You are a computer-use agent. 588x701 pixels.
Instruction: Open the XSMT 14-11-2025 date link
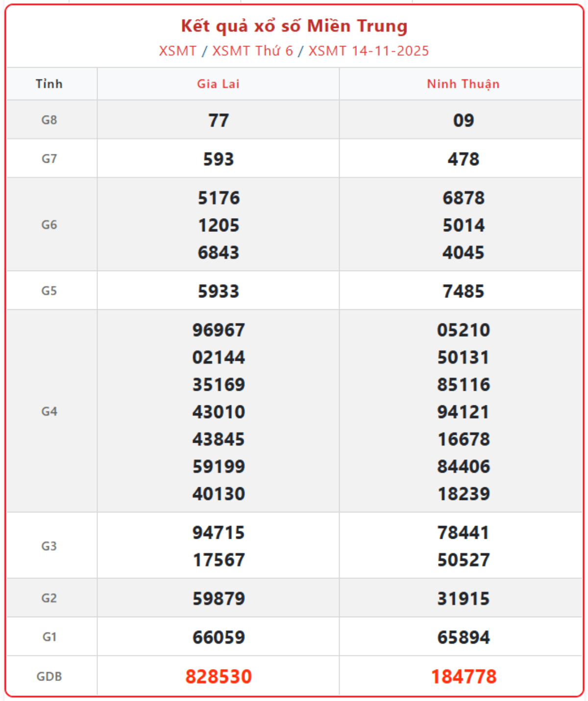[368, 51]
